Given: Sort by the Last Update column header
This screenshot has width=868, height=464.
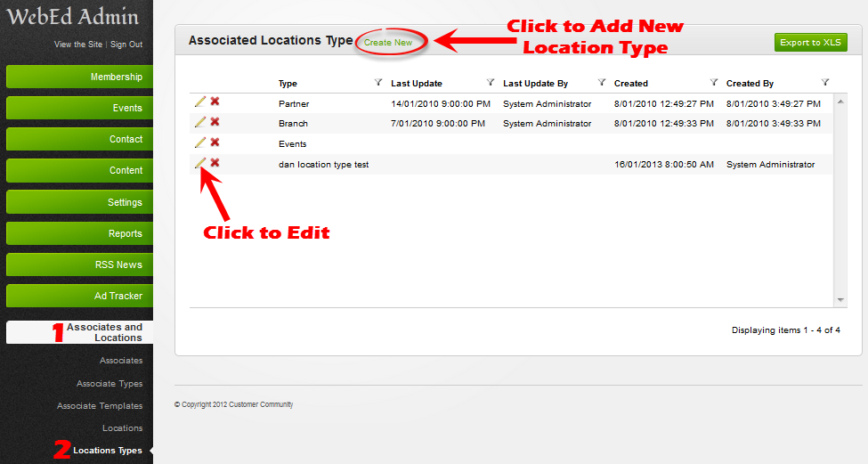Looking at the screenshot, I should 417,84.
